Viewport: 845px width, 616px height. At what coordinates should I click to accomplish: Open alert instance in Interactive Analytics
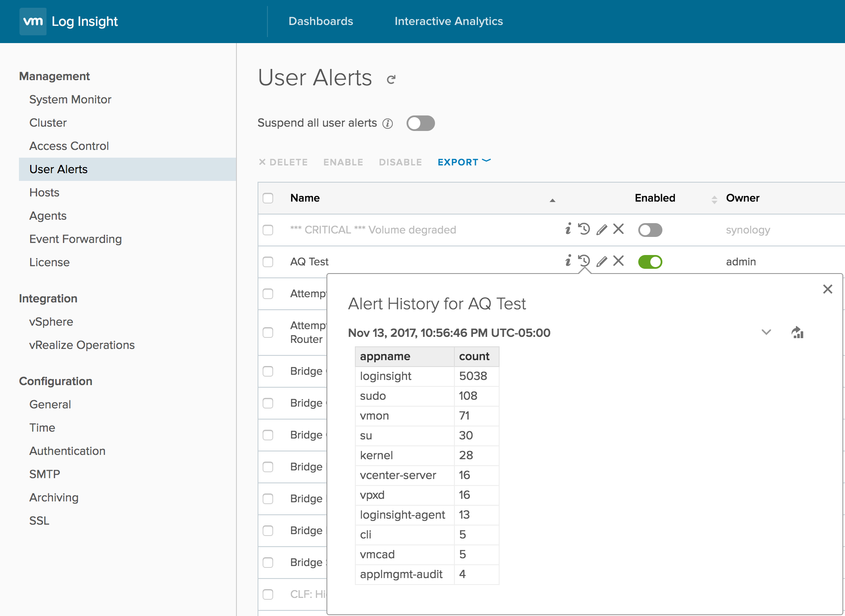tap(798, 332)
